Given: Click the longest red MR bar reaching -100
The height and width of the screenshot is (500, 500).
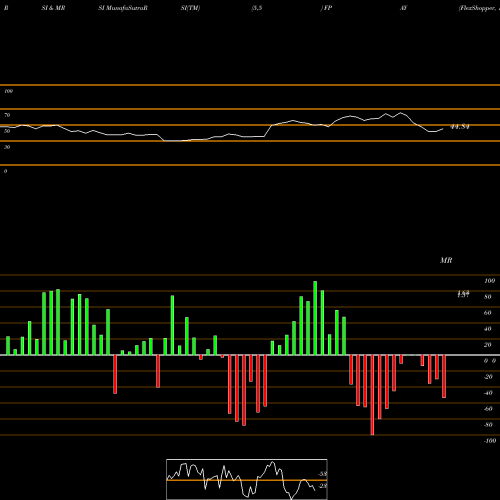Looking at the screenshot, I should pyautogui.click(x=372, y=395).
